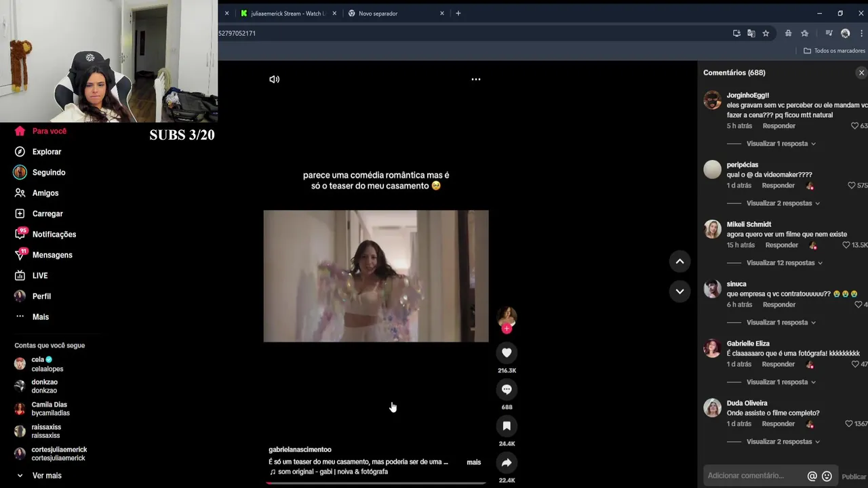Click the video progress bar
This screenshot has height=488, width=868.
coord(376,483)
